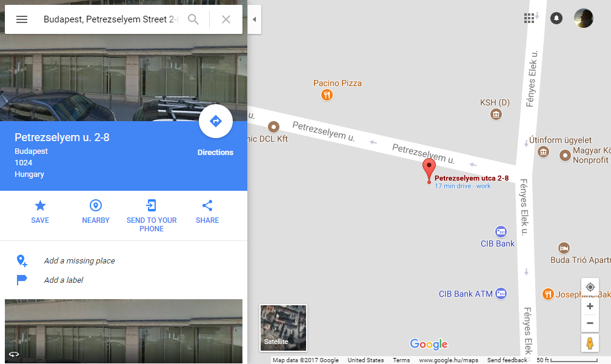Zoom out of the map

[x=590, y=323]
